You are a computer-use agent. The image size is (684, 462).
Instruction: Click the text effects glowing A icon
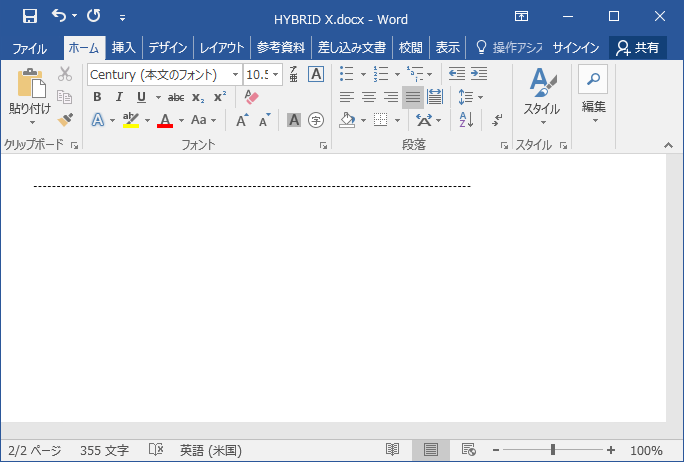[x=98, y=120]
